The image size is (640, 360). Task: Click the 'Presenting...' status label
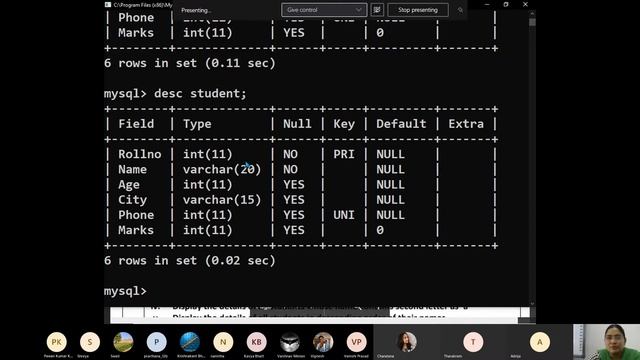(196, 10)
